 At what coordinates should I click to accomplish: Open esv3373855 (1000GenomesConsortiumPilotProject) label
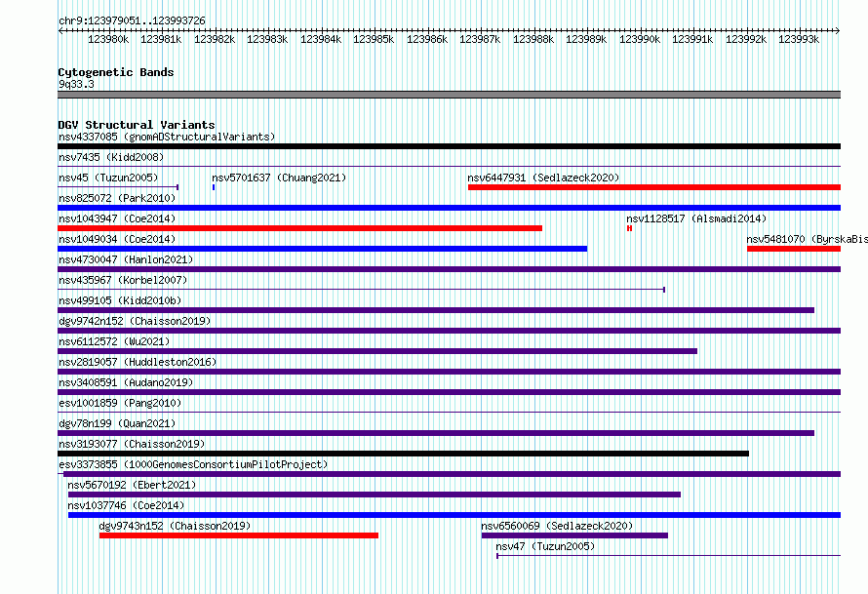pos(193,464)
